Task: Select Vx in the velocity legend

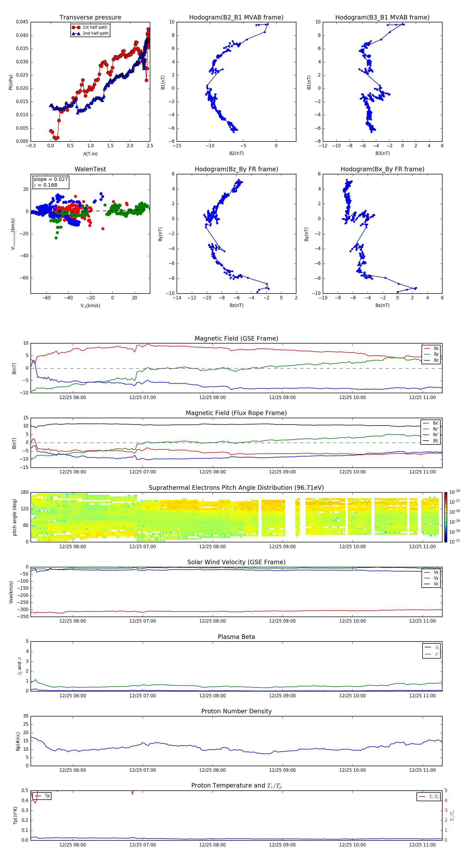Action: (431, 572)
